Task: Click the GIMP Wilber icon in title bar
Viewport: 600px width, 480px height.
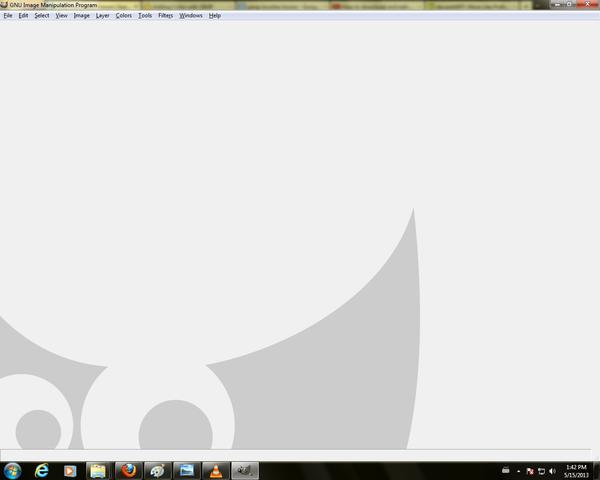Action: 4,5
